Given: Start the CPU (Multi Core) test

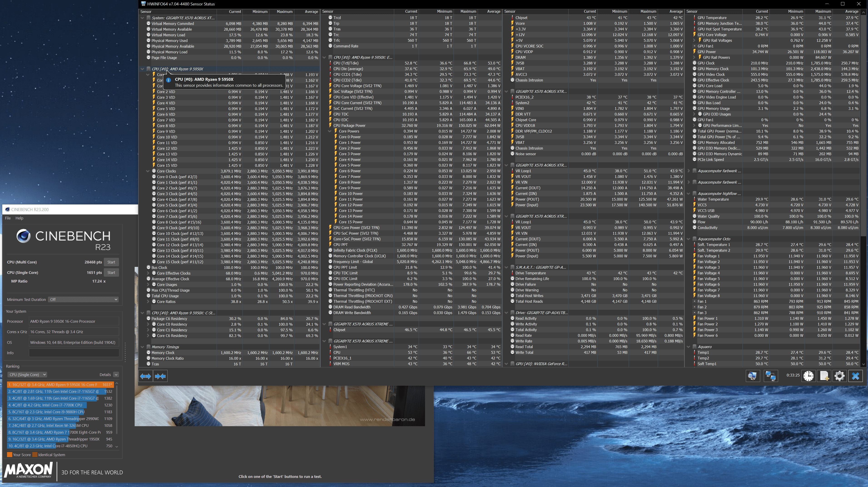Looking at the screenshot, I should [111, 262].
